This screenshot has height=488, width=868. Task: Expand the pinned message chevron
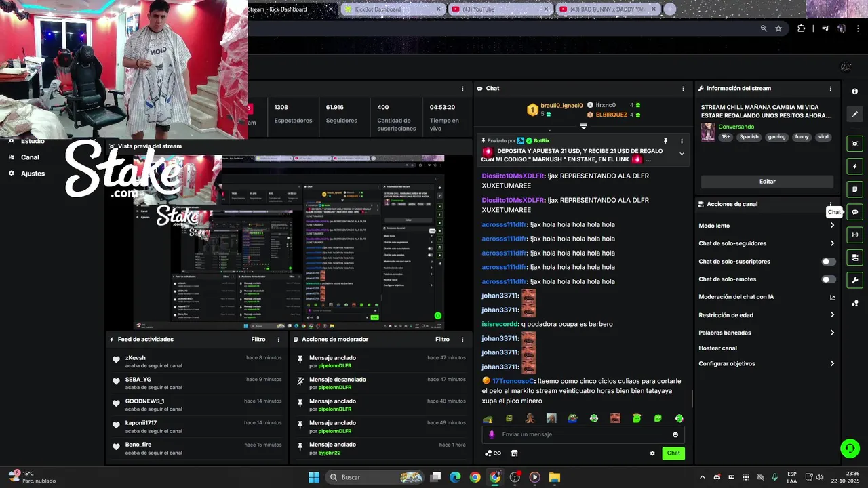pos(682,154)
